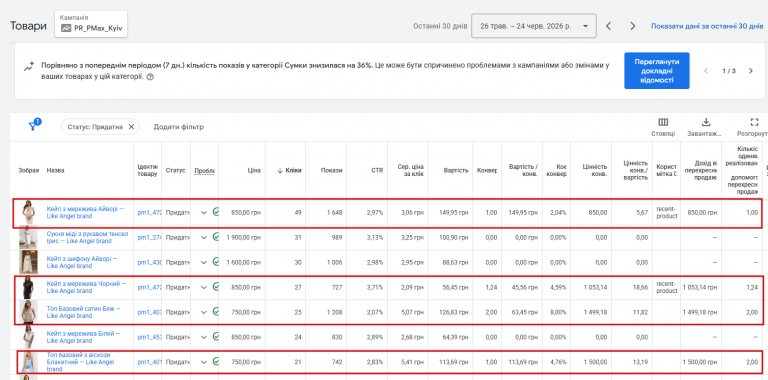Screen dimensions: 768x380
Task: Click thumbnail of Кейп з мережива Айворі
Action: 28,213
